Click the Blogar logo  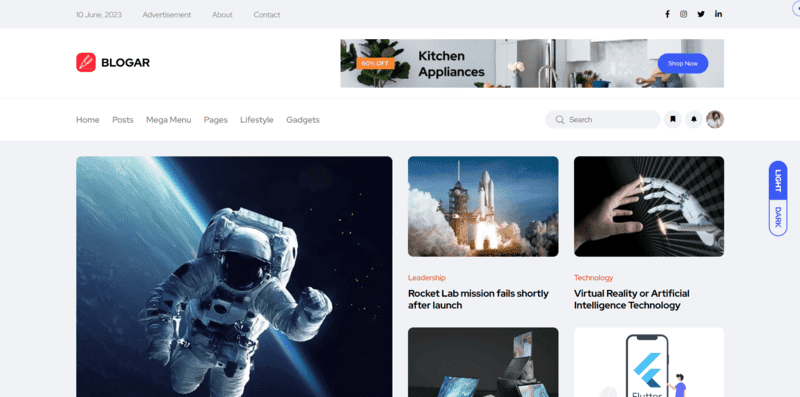click(x=113, y=63)
